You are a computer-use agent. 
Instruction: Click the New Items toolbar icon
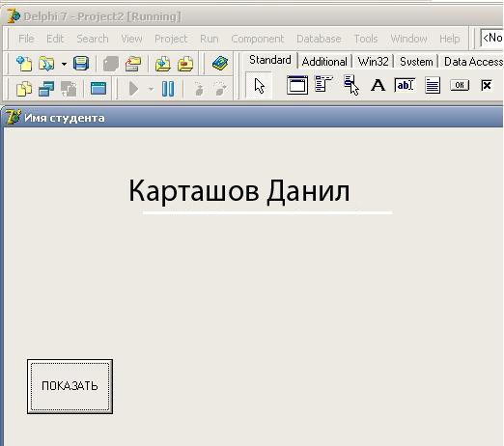[x=24, y=64]
